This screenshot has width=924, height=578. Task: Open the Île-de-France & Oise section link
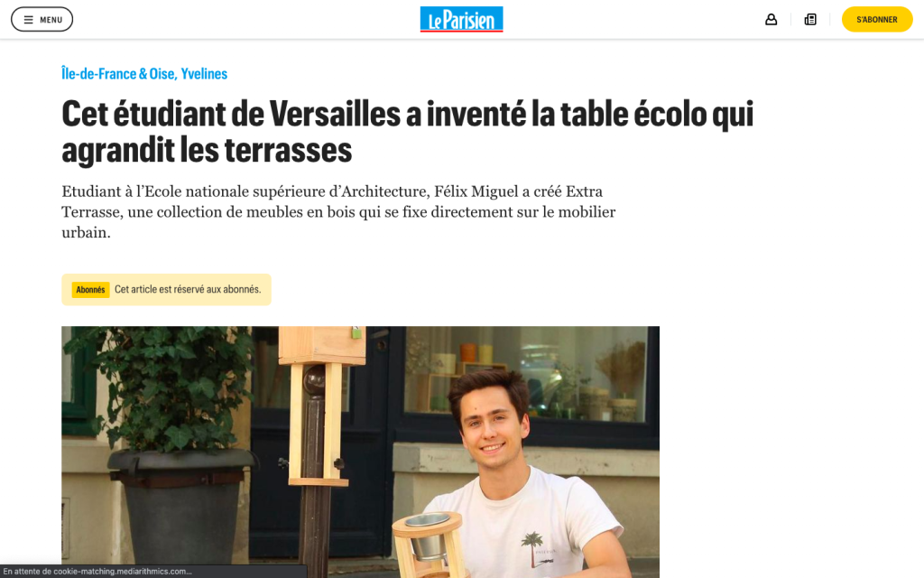[118, 74]
